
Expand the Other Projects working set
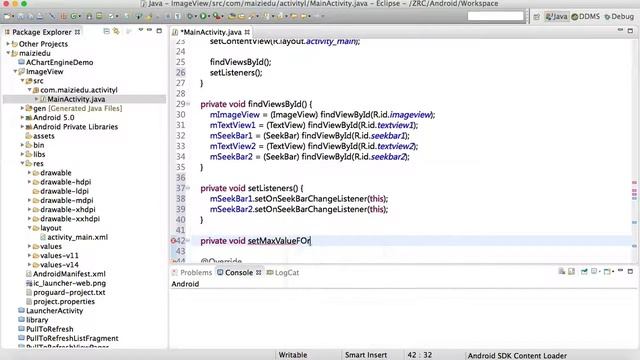pos(8,44)
